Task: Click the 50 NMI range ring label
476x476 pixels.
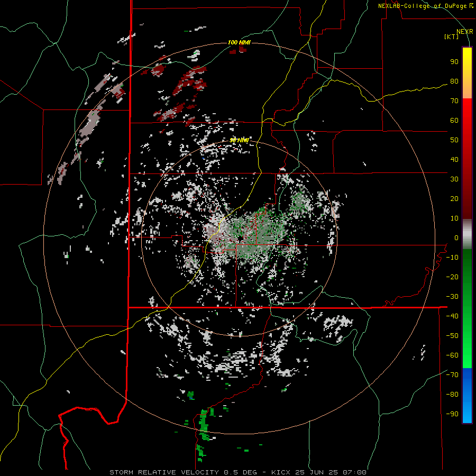Action: (x=239, y=140)
